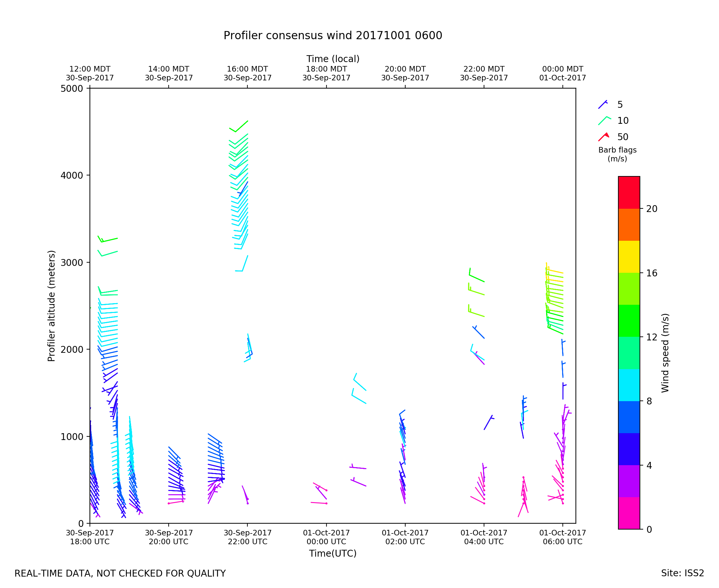Click the Site: ISS2 text

tap(682, 573)
